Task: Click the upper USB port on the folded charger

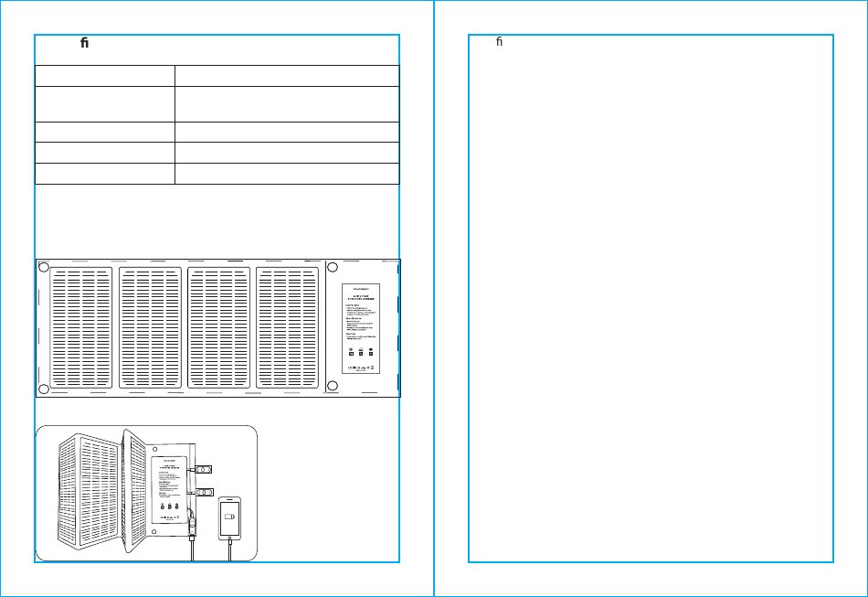Action: click(x=204, y=469)
